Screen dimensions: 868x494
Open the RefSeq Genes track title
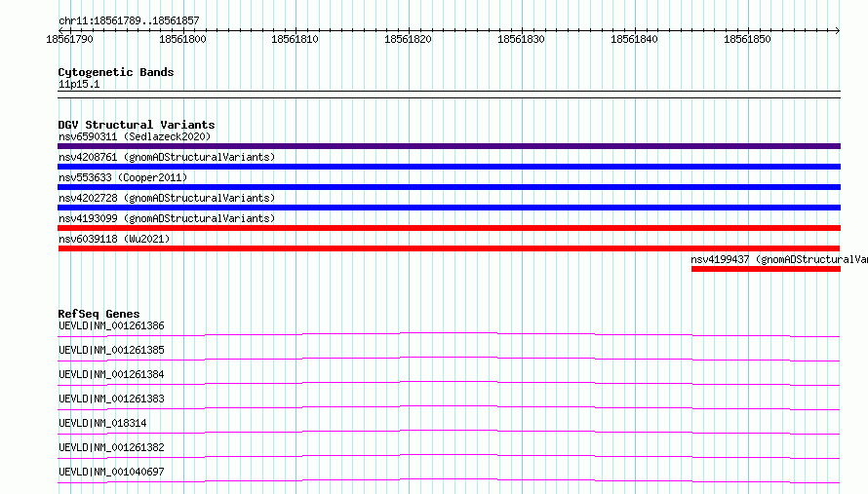coord(99,314)
